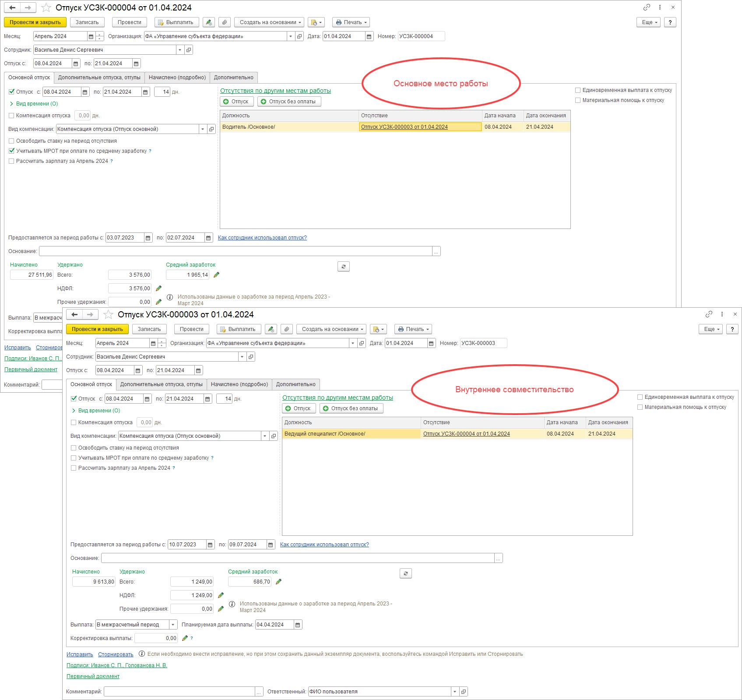Open Печать dropdown in top window

[x=351, y=22]
